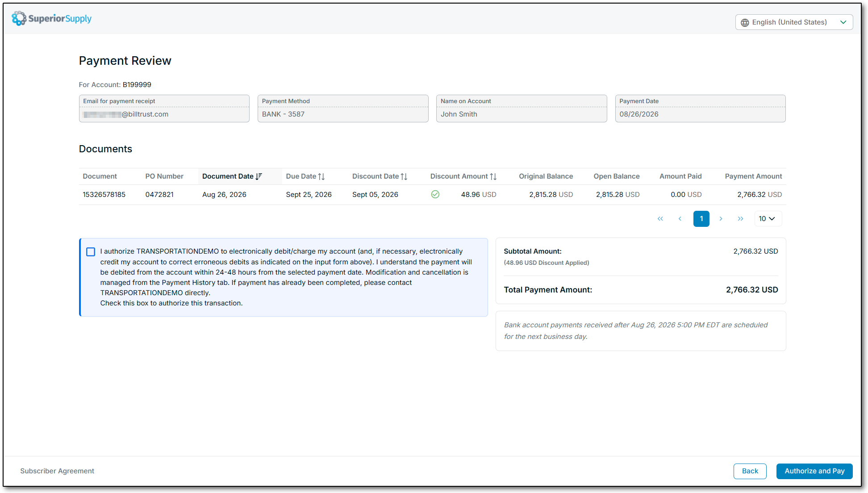Click the Document column header
Screen dimensions: 868x493
point(100,176)
